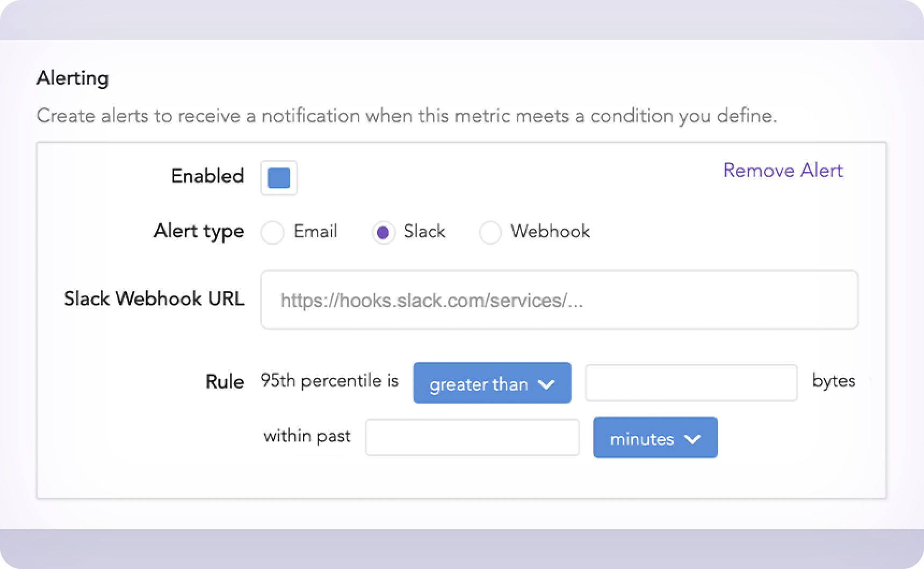The image size is (924, 569).
Task: Open the 'minutes' time unit dropdown
Action: 655,437
